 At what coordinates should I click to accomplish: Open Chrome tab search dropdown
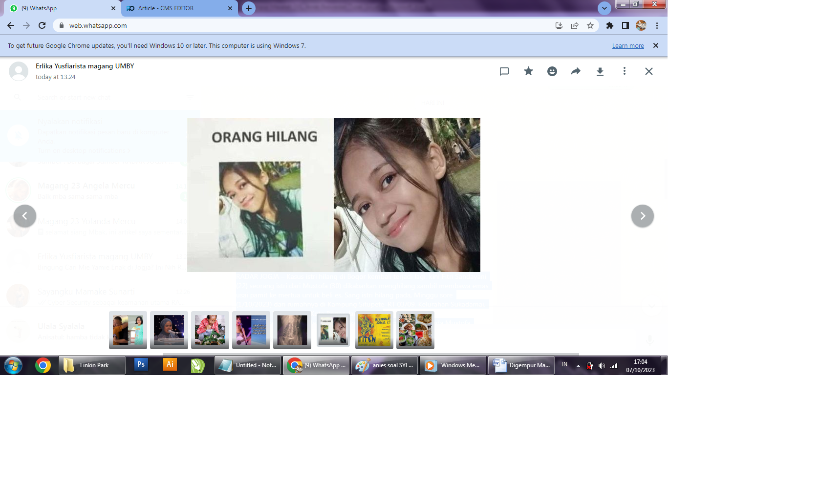click(604, 8)
